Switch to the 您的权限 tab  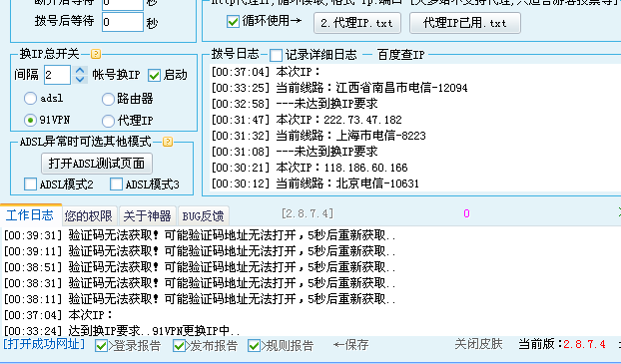[x=89, y=216]
